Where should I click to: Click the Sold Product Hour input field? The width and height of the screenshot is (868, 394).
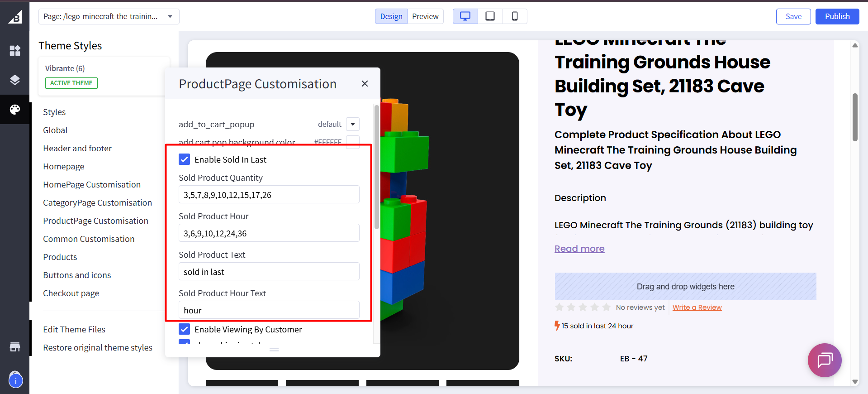coord(269,233)
